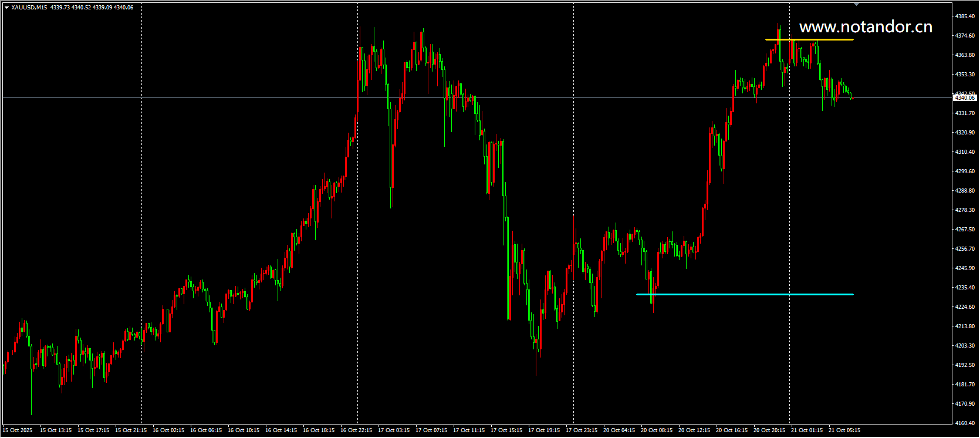Viewport: 980px width, 438px height.
Task: Click the 15 Oct 21:15 time label
Action: (131, 430)
